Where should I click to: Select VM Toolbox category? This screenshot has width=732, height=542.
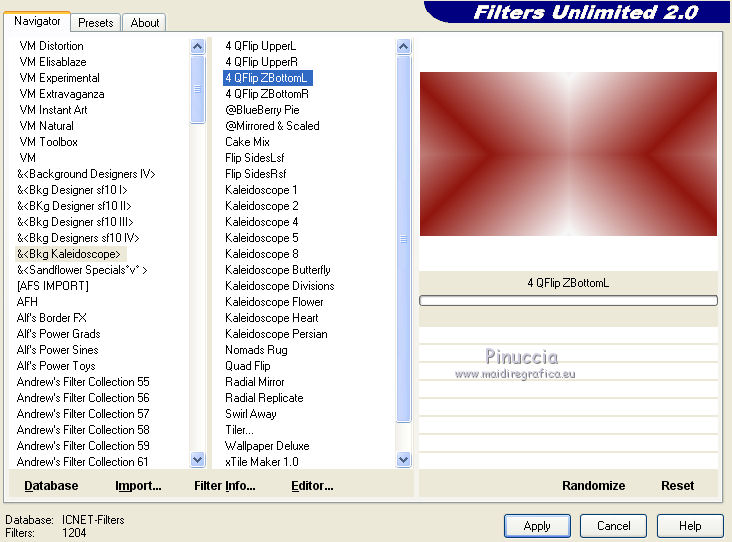[49, 141]
